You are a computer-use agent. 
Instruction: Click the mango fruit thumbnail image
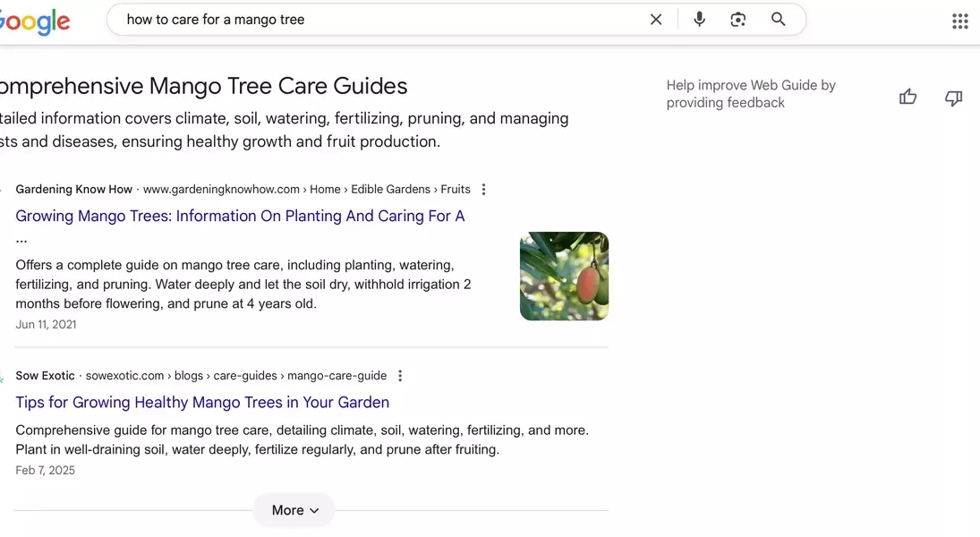[564, 277]
